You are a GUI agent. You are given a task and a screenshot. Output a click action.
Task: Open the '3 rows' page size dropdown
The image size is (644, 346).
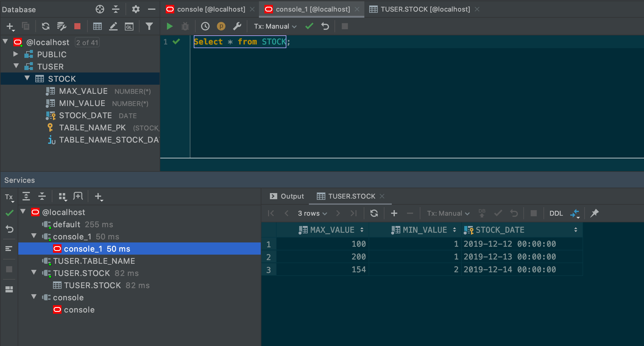point(312,213)
